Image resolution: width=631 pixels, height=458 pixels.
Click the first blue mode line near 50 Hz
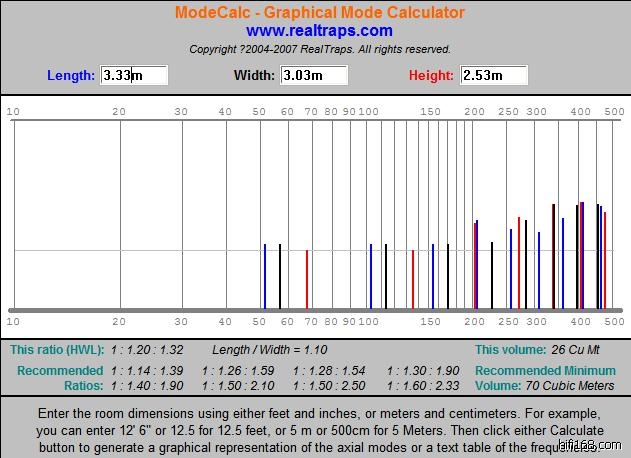(x=264, y=276)
